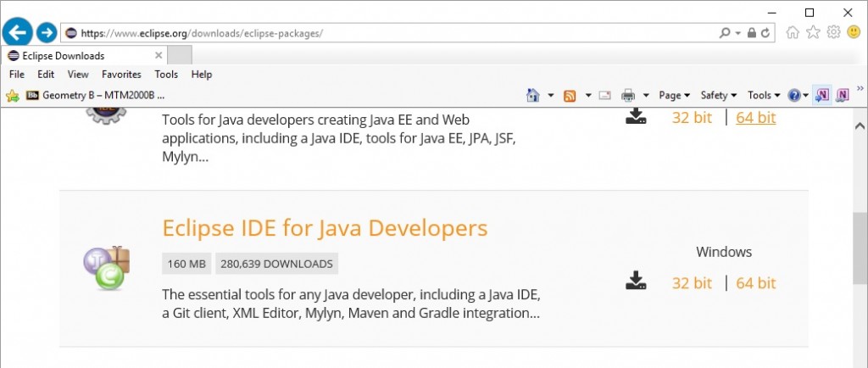Click the RSS feeds icon in the command bar
Screen dimensions: 868x368
pos(570,95)
